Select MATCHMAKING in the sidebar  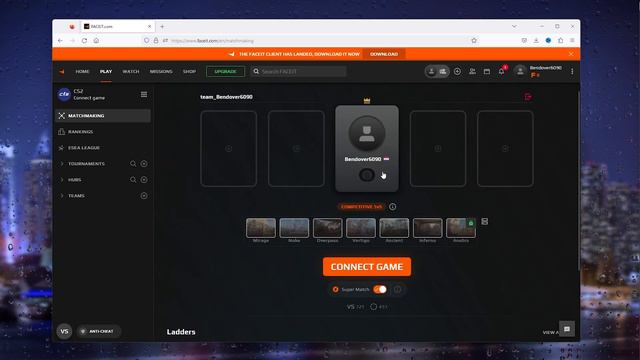(x=103, y=116)
